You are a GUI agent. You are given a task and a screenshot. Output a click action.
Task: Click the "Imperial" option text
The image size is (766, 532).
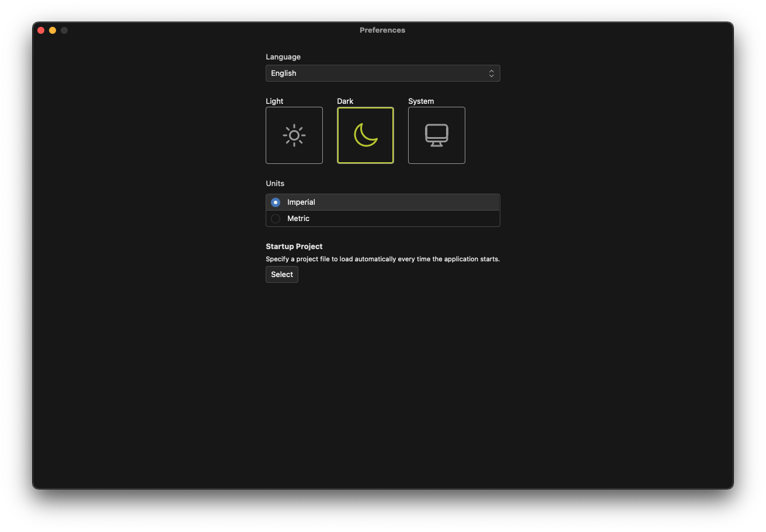click(301, 202)
